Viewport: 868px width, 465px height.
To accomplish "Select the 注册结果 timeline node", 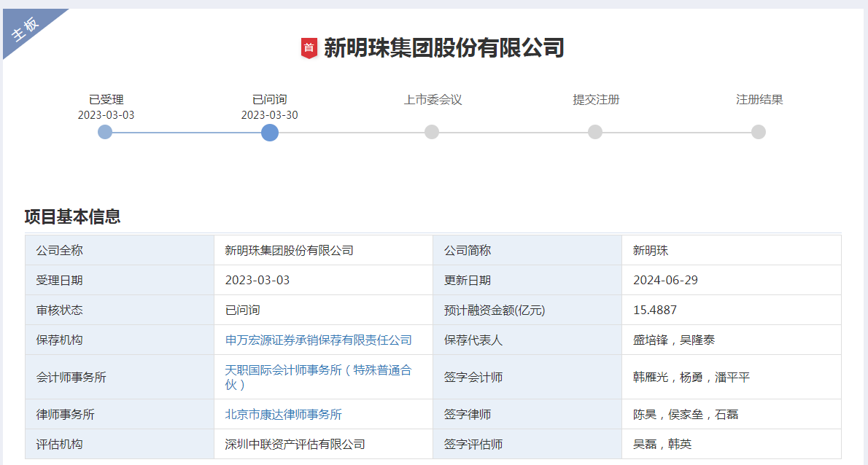I will (759, 132).
